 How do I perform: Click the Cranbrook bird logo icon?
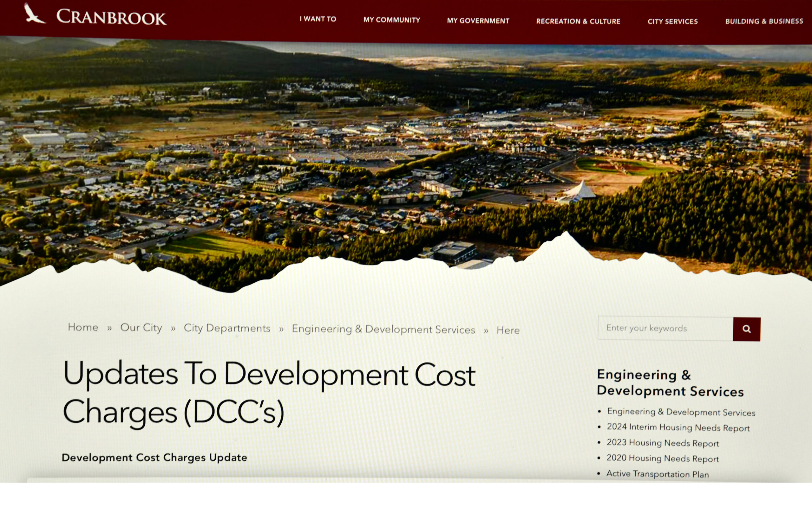pyautogui.click(x=34, y=14)
